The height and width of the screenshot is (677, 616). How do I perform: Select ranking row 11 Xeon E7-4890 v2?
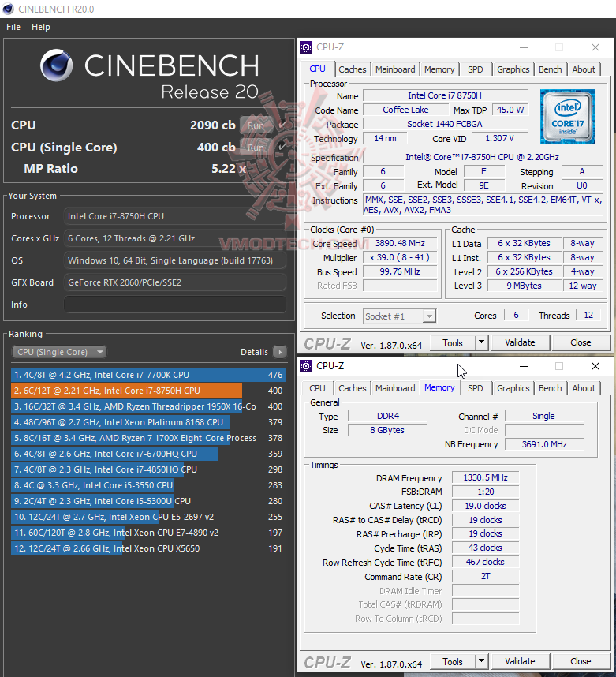pyautogui.click(x=148, y=533)
